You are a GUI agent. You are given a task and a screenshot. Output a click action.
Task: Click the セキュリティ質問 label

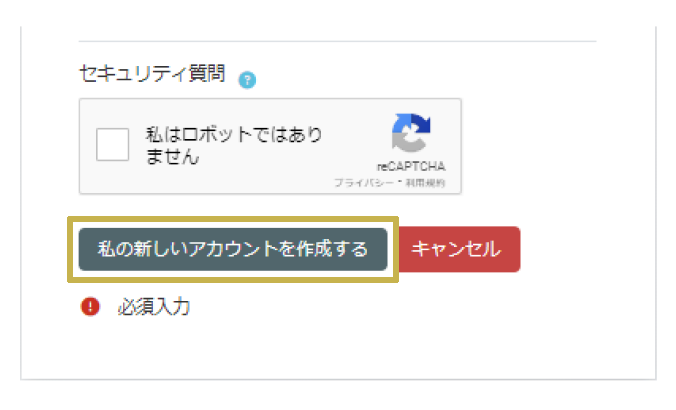tap(152, 74)
